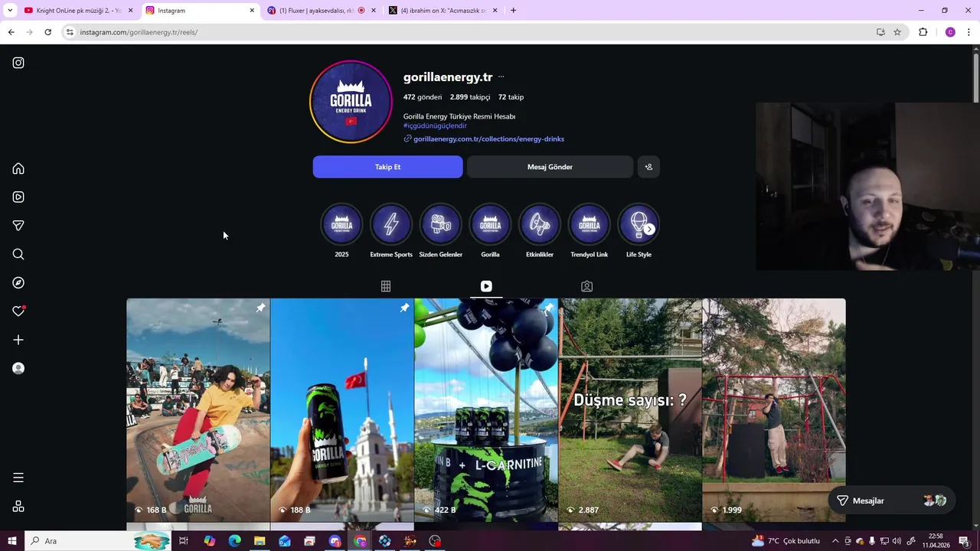Screen dimensions: 980x551
Task: Open the Meta apps icon at sidebar bottom
Action: (18, 507)
